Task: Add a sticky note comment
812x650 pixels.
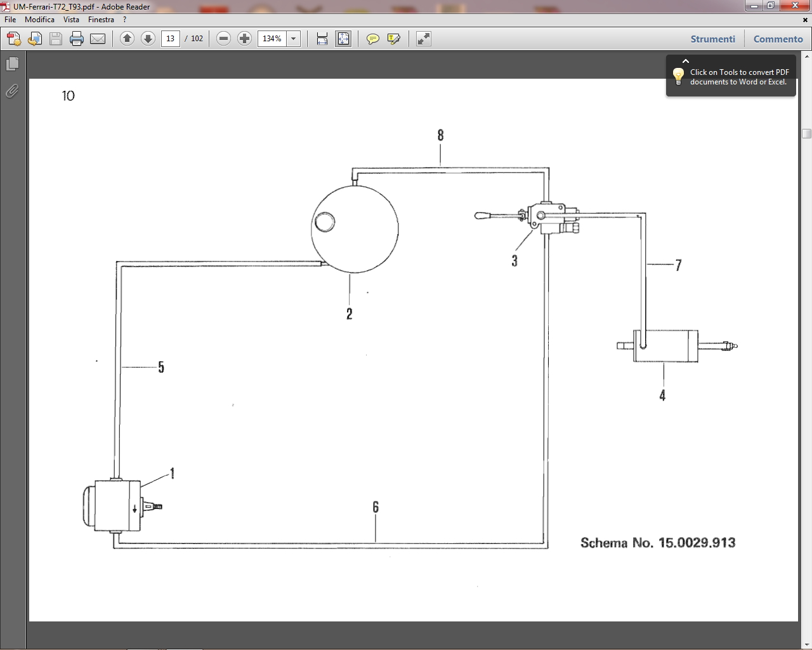Action: pos(373,39)
